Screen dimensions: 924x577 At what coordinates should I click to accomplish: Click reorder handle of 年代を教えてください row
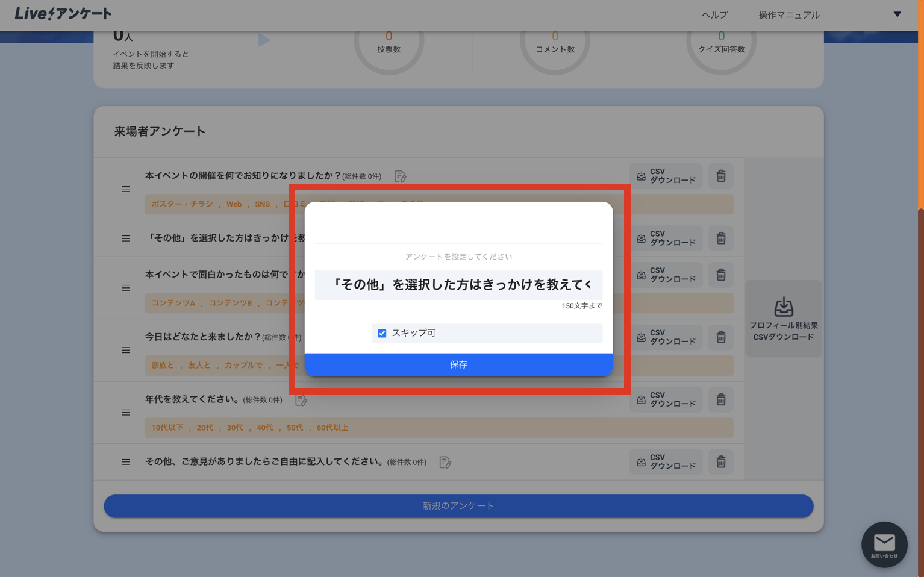click(x=125, y=413)
